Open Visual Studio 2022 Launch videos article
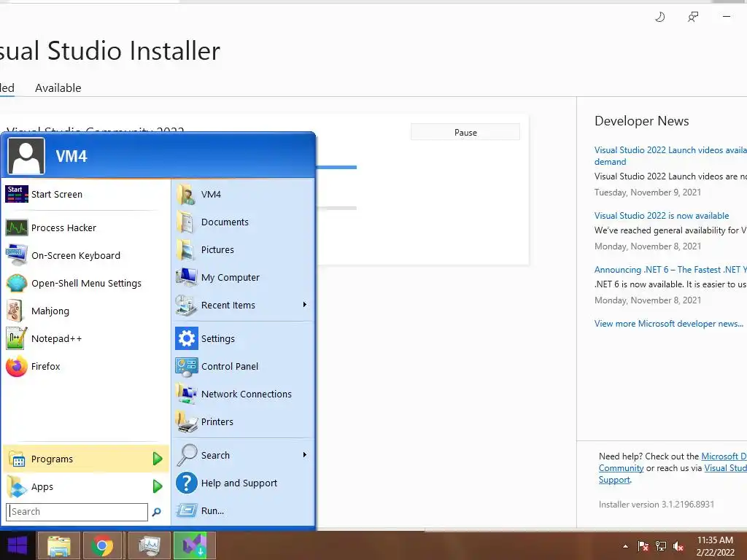The image size is (747, 560). pyautogui.click(x=670, y=156)
